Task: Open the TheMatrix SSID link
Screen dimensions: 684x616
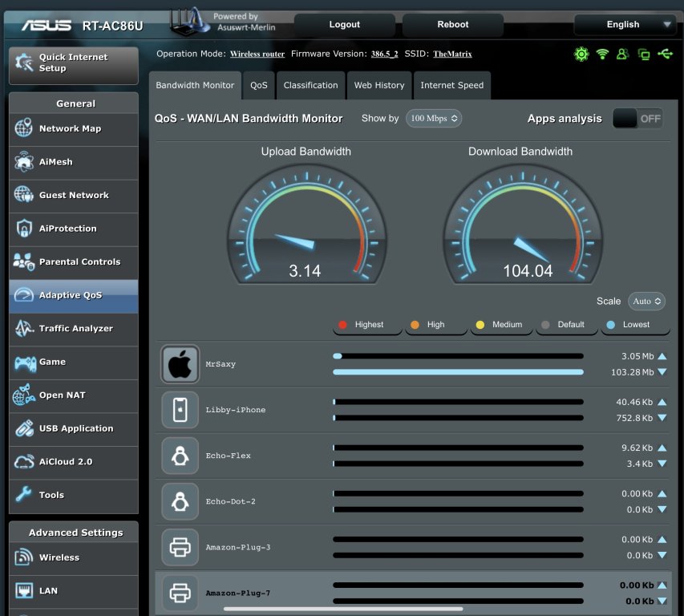Action: coord(452,54)
